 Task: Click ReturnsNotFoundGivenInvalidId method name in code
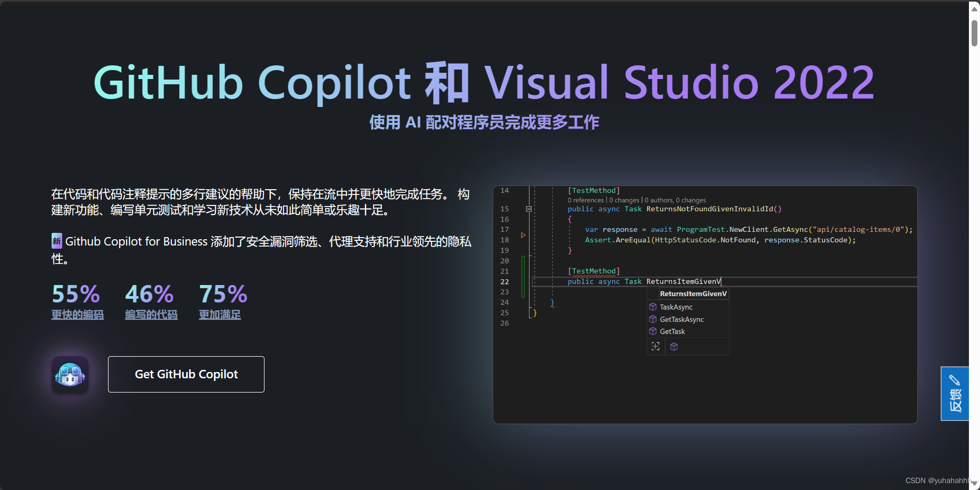pos(710,209)
